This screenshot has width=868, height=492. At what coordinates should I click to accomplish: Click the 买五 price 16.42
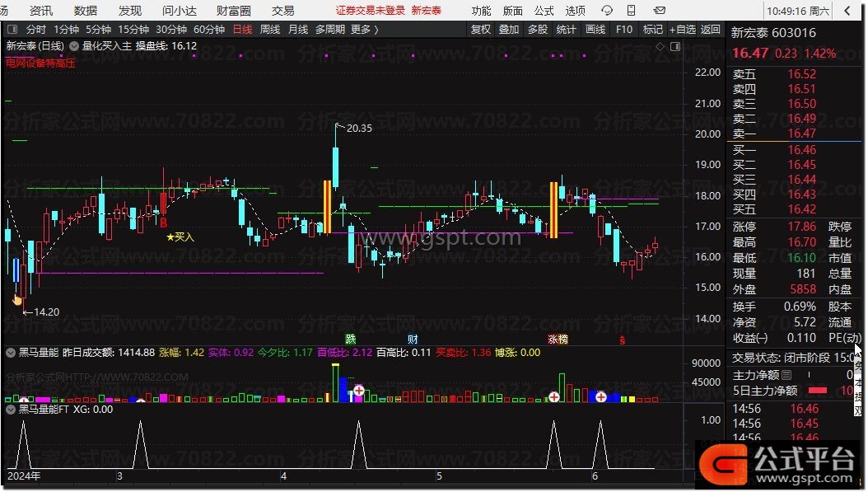click(x=801, y=209)
